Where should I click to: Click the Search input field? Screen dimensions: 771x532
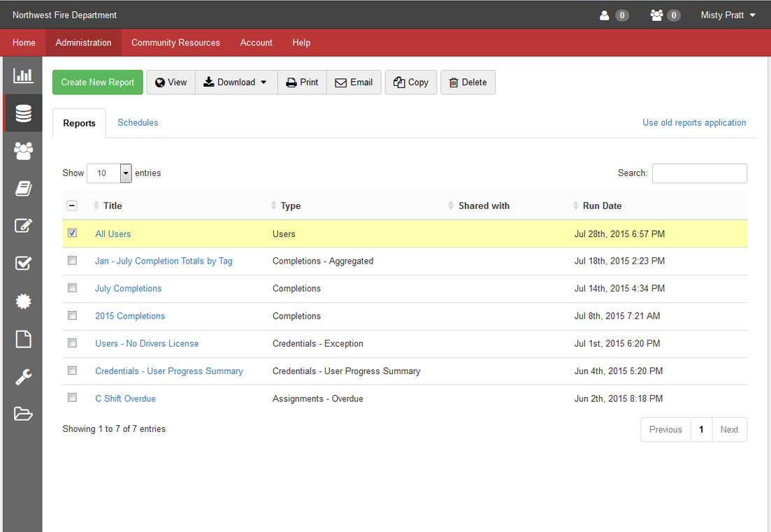point(699,173)
